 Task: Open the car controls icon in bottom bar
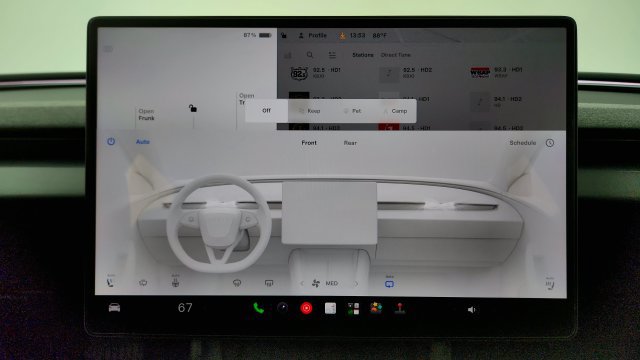tap(114, 308)
